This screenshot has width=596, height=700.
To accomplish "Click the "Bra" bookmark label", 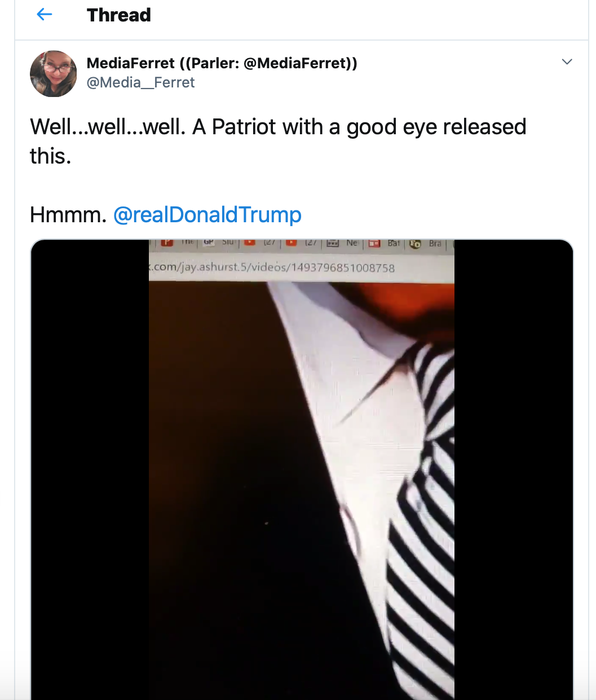I will click(435, 244).
